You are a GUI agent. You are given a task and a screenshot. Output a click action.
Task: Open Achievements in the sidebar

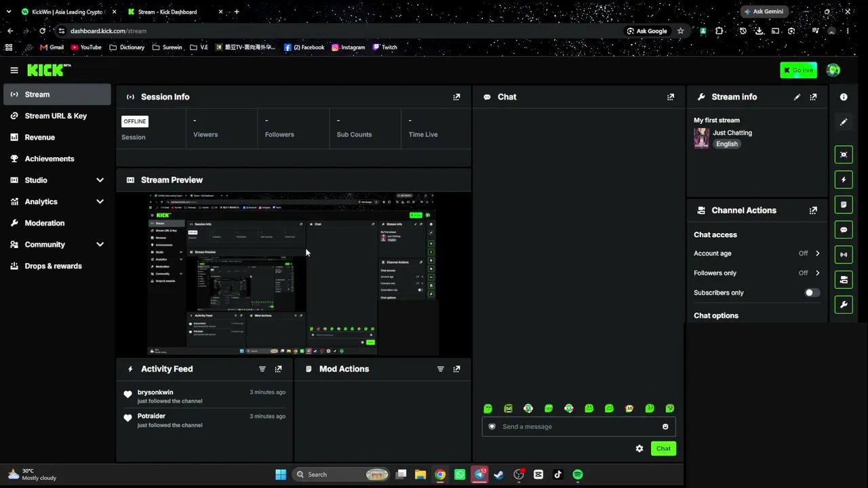(x=57, y=159)
